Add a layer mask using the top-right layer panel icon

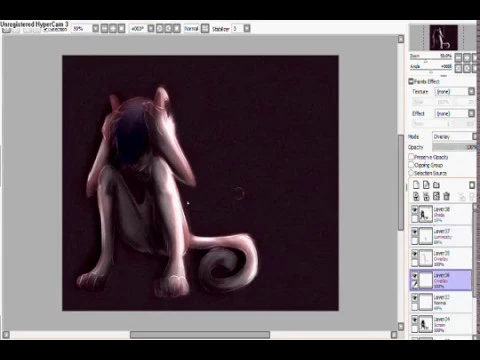pyautogui.click(x=472, y=185)
